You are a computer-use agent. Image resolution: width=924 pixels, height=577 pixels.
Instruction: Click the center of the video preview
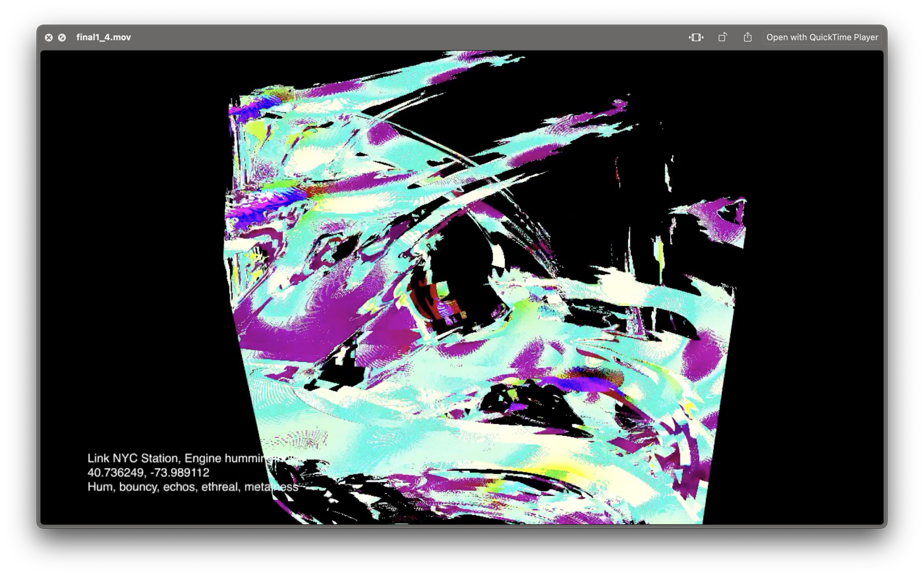tap(462, 287)
